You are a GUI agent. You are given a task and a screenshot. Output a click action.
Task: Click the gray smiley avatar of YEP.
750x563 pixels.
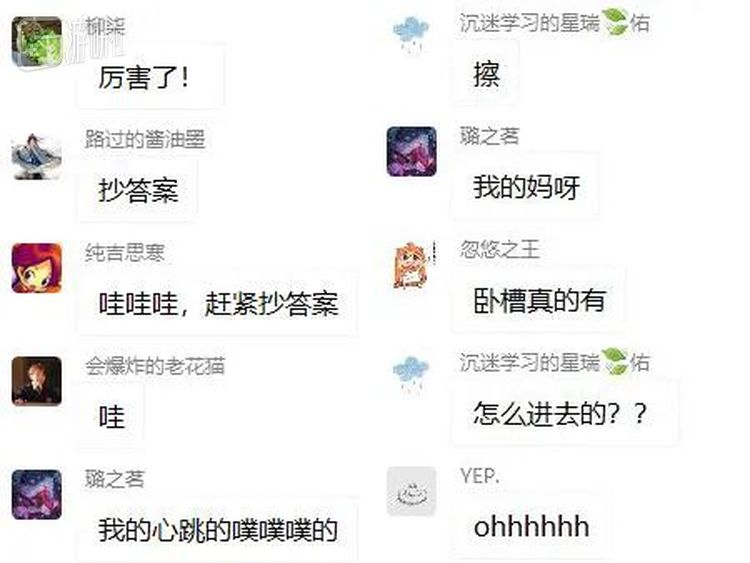click(412, 492)
